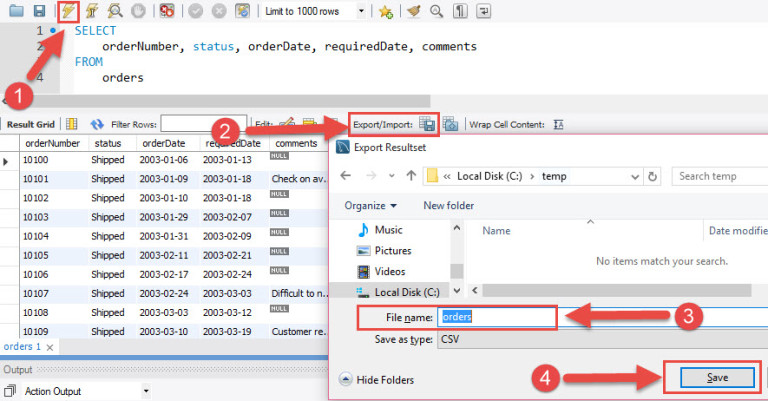This screenshot has height=401, width=768.
Task: Expand the Organize menu in the dialog
Action: (370, 206)
